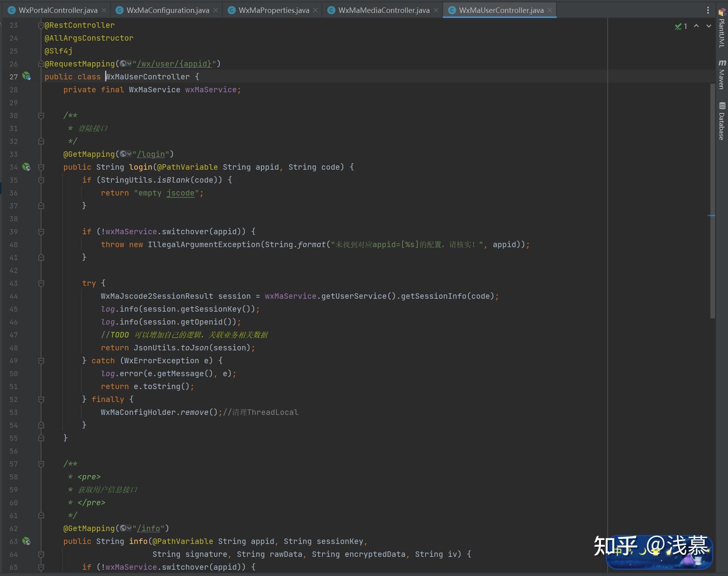Click the /info mapping URL link
Image resolution: width=728 pixels, height=576 pixels.
point(148,529)
